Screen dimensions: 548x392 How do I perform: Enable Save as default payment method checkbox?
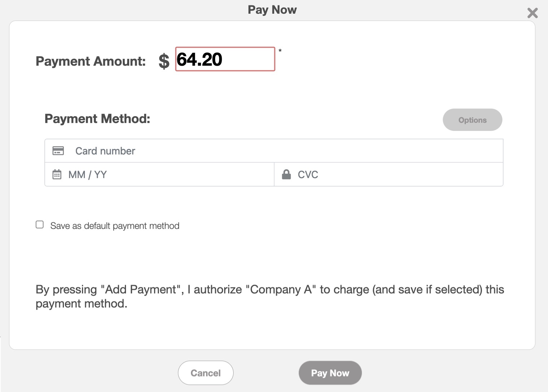pyautogui.click(x=40, y=225)
